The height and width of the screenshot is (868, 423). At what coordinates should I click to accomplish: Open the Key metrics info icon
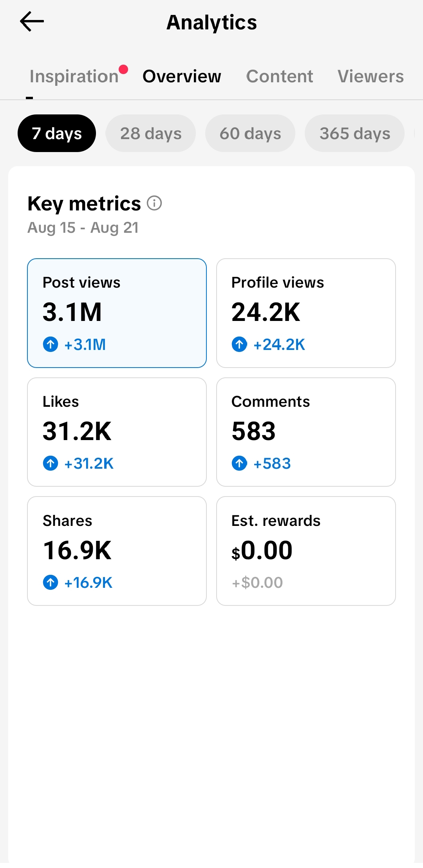[154, 203]
